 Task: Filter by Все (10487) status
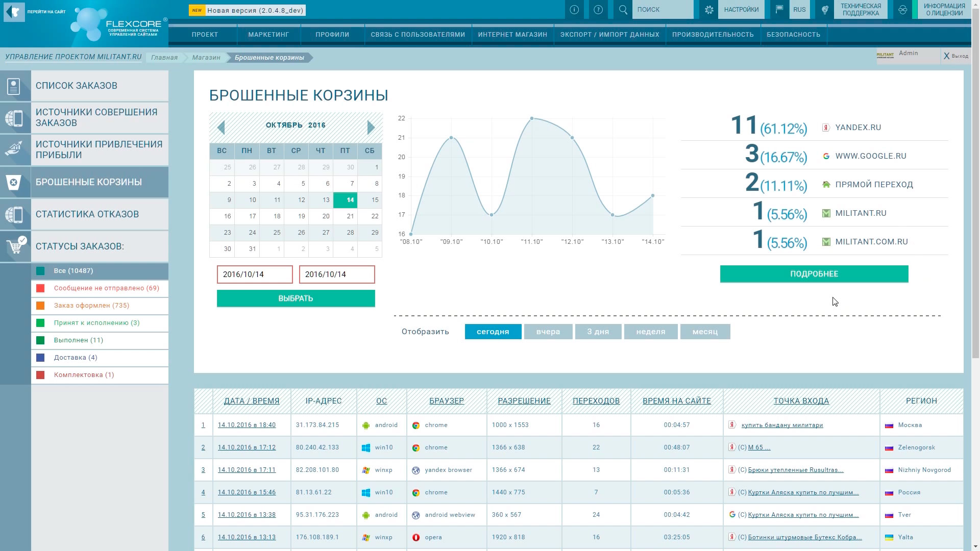pyautogui.click(x=100, y=271)
